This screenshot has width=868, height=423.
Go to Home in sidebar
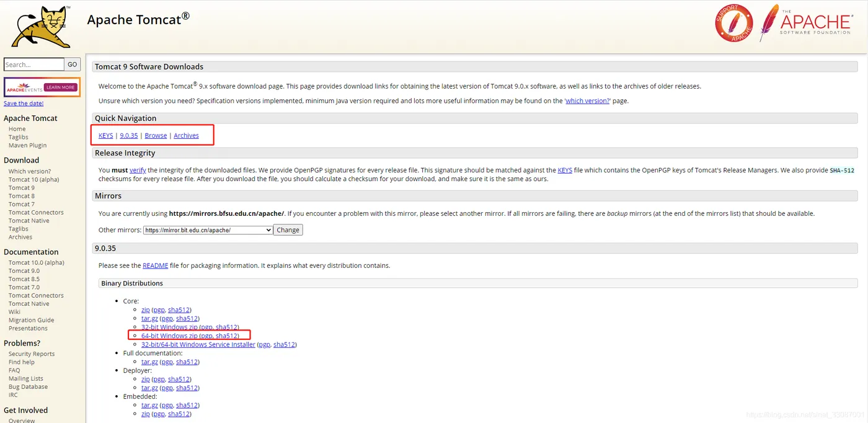(x=17, y=129)
